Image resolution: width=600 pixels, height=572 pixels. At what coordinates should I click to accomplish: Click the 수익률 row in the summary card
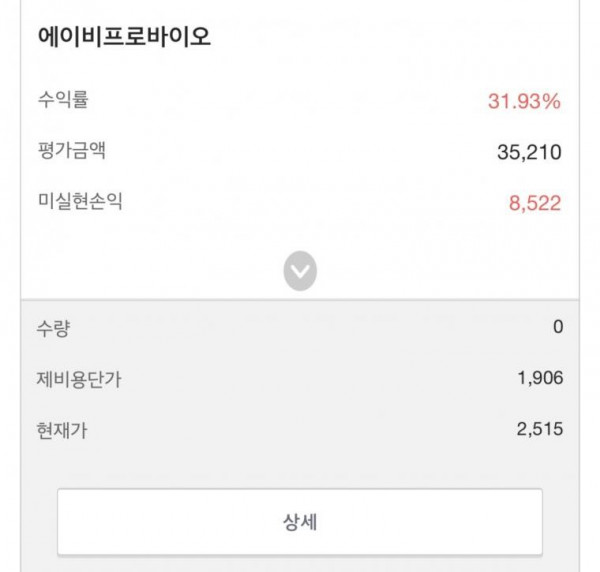(x=299, y=101)
